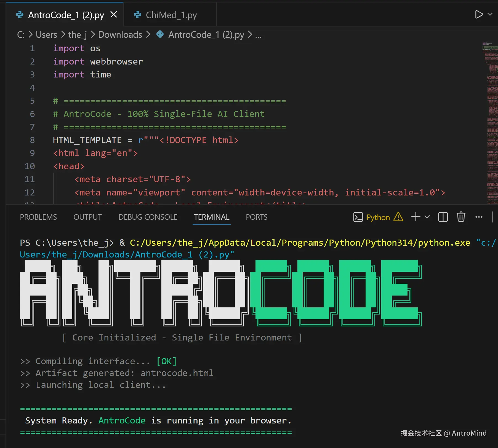This screenshot has height=448, width=498.
Task: Click the Python file icon in the breadcrumb
Action: click(160, 34)
